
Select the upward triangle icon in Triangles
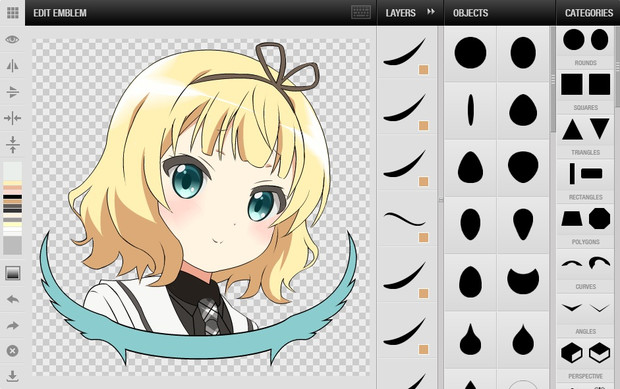click(x=572, y=129)
